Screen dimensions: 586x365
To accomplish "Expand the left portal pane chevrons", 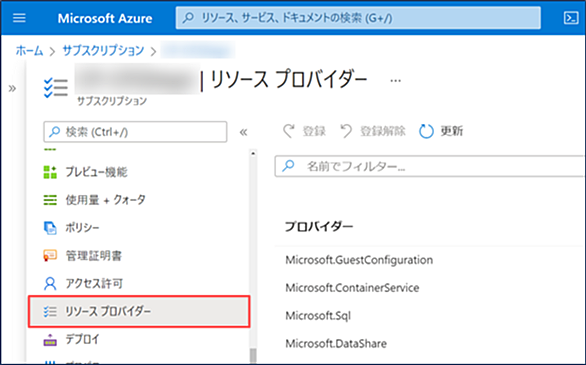I will (12, 89).
